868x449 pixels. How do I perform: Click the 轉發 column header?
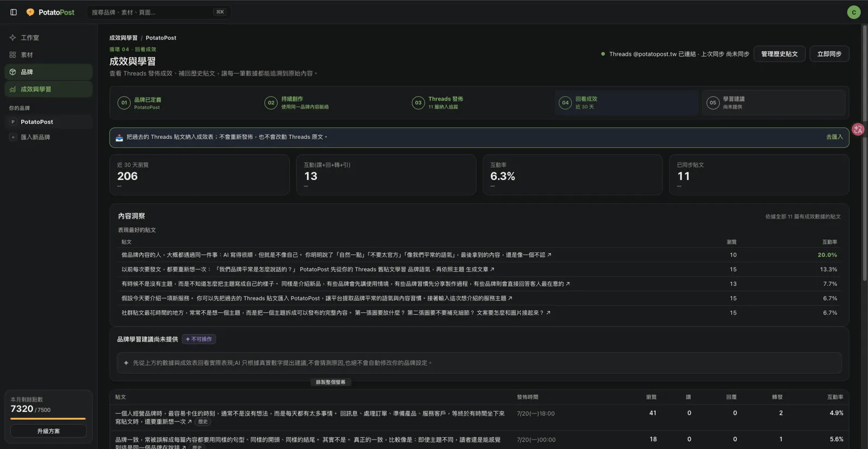[777, 397]
